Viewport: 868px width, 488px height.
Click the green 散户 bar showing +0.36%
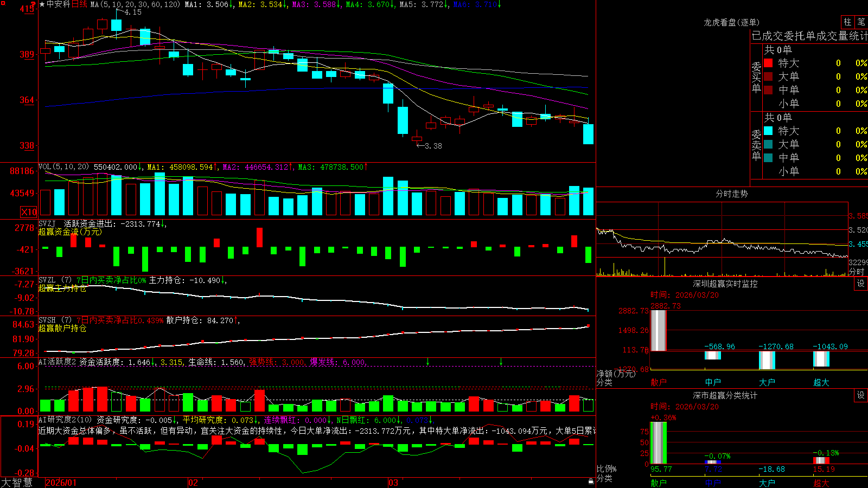[659, 443]
